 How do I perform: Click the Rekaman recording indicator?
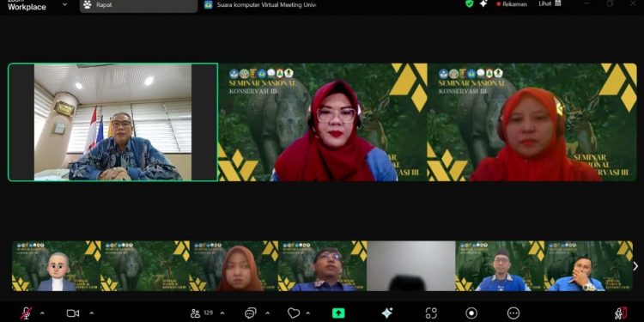512,4
